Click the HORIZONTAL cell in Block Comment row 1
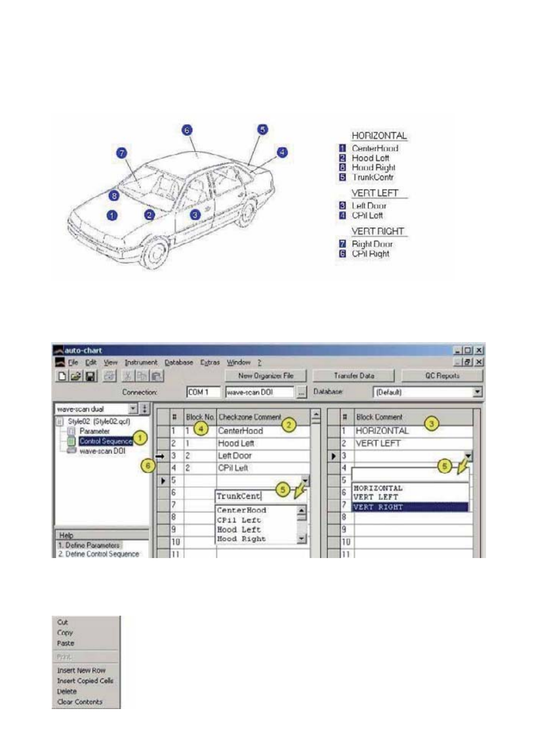The height and width of the screenshot is (756, 533). [413, 431]
